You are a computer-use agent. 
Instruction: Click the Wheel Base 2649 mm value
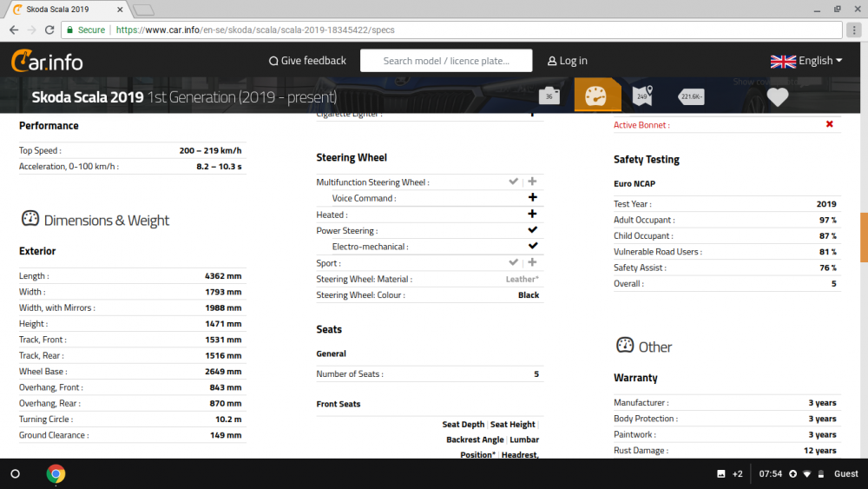pos(223,371)
